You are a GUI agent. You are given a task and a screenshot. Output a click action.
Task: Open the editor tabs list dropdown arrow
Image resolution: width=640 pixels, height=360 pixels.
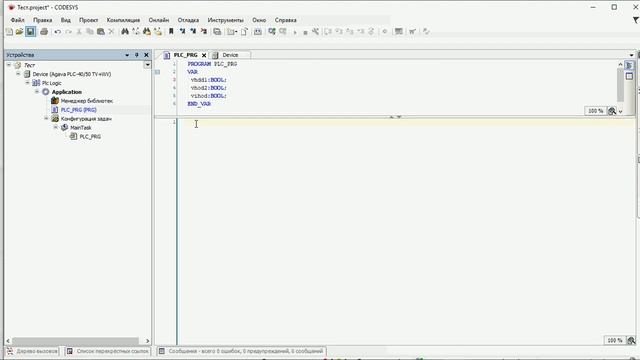(631, 55)
